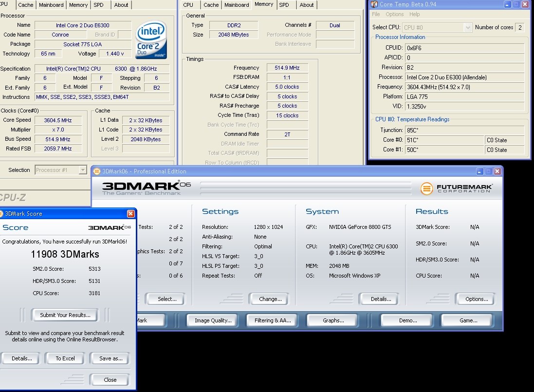Viewport: 534px width, 392px height.
Task: Open About tab in left CPU-Z window
Action: [x=121, y=5]
